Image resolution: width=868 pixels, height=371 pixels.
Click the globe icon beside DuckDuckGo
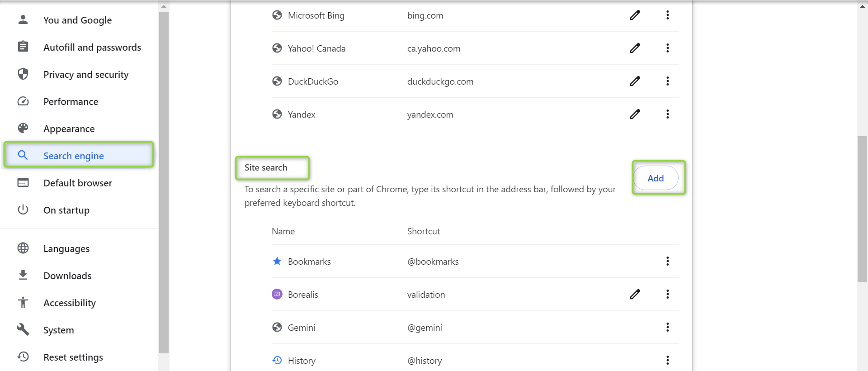(277, 81)
